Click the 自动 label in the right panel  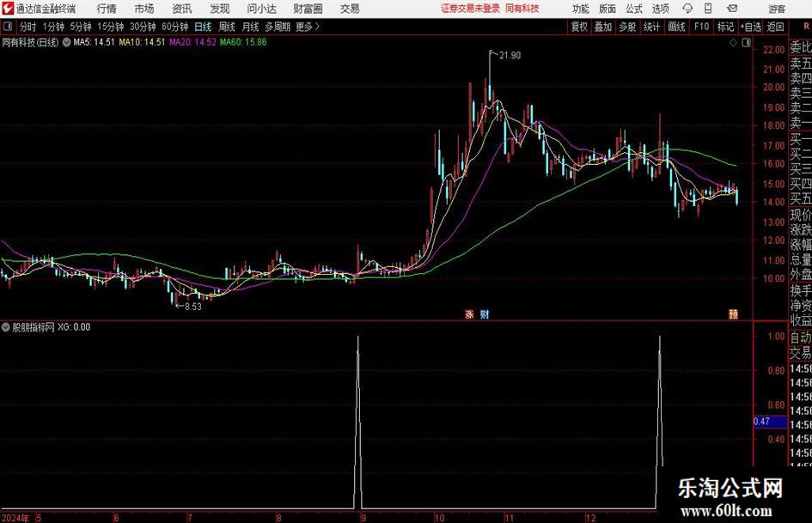click(x=801, y=338)
